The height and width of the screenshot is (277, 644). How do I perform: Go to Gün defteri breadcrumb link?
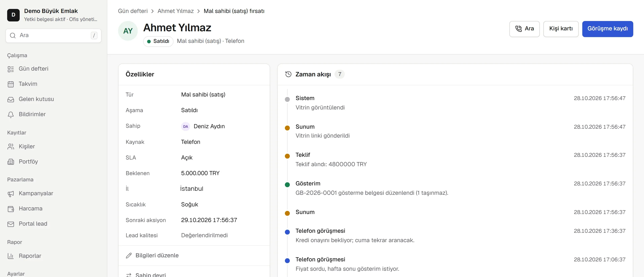[133, 11]
